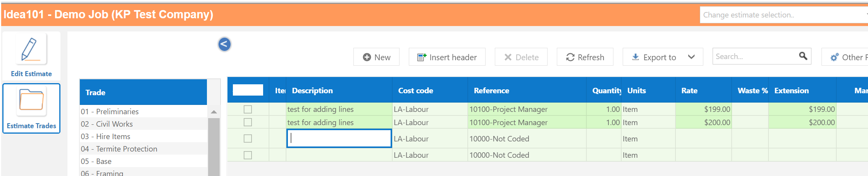Viewport: 868px width, 176px height.
Task: Click the $200.00 Rate cell
Action: coord(704,122)
